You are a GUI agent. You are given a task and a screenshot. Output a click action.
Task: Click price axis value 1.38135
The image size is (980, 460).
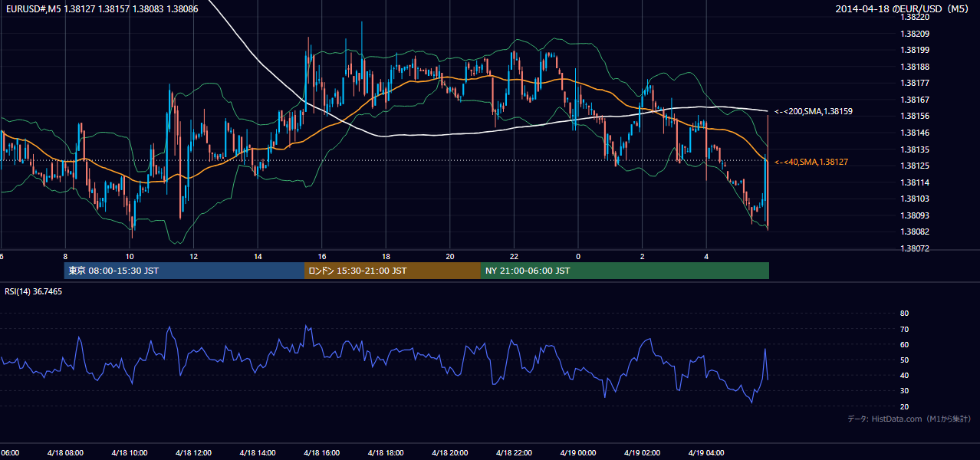(916, 149)
